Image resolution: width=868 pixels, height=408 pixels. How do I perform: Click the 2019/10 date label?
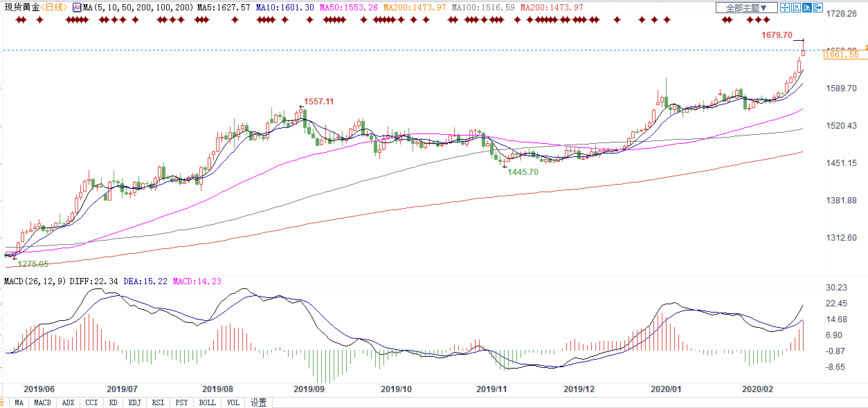point(397,389)
